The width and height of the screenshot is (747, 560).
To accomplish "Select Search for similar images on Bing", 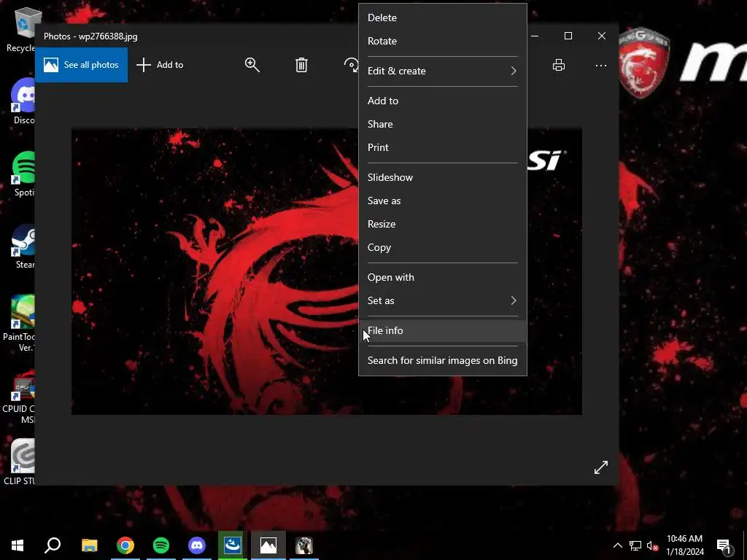I will 443,360.
